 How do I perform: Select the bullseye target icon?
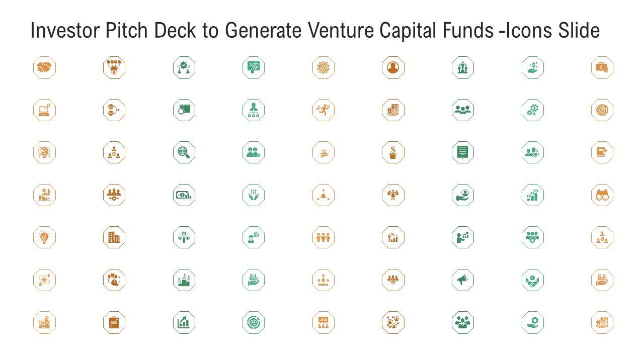(x=602, y=110)
